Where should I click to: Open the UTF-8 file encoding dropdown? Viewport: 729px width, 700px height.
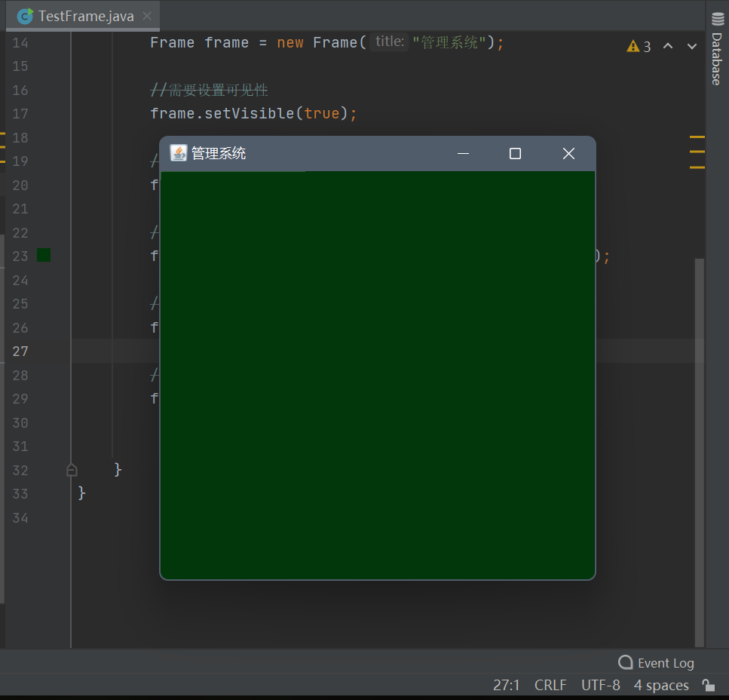click(x=600, y=685)
